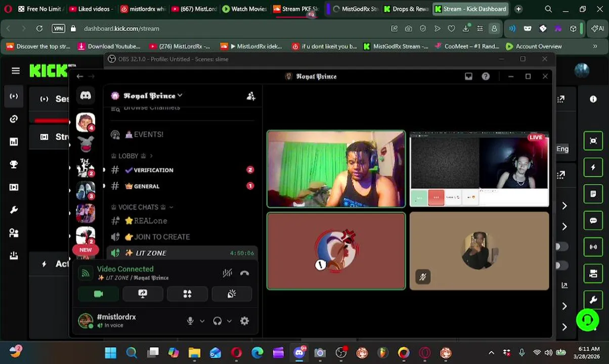Click taskbar clock showing 6:11 AM
The image size is (609, 364).
(x=587, y=353)
